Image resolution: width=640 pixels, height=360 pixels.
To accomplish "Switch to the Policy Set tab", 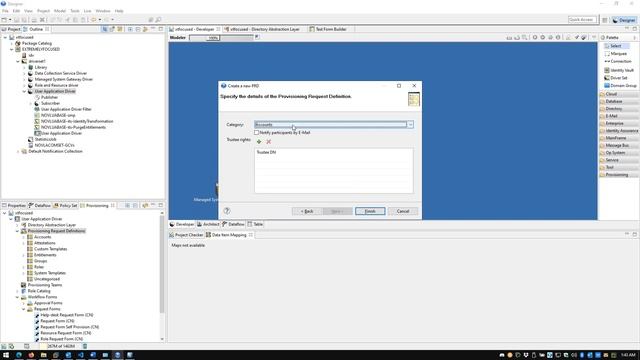I will 66,206.
